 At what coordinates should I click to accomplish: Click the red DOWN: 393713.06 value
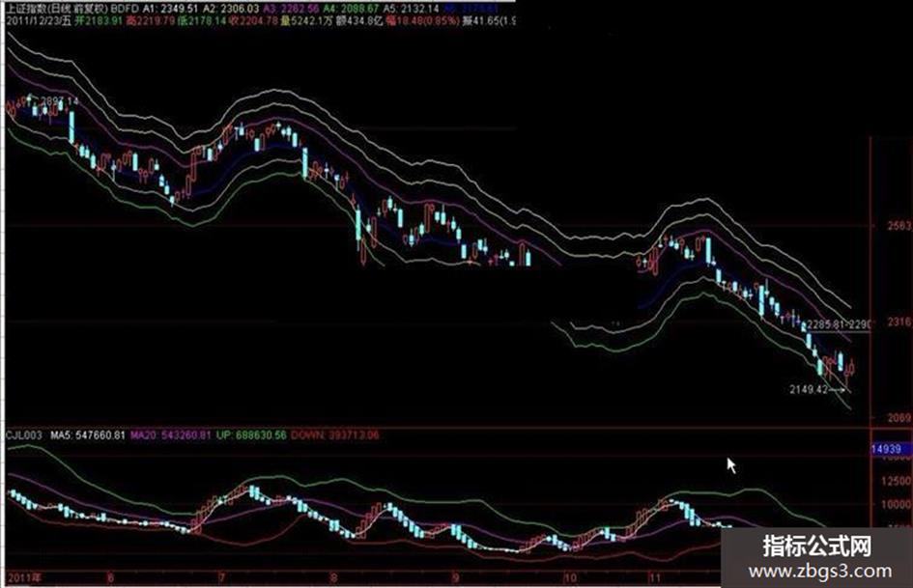click(335, 434)
